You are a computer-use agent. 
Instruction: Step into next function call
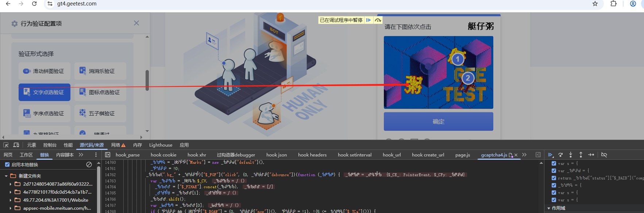click(x=571, y=155)
